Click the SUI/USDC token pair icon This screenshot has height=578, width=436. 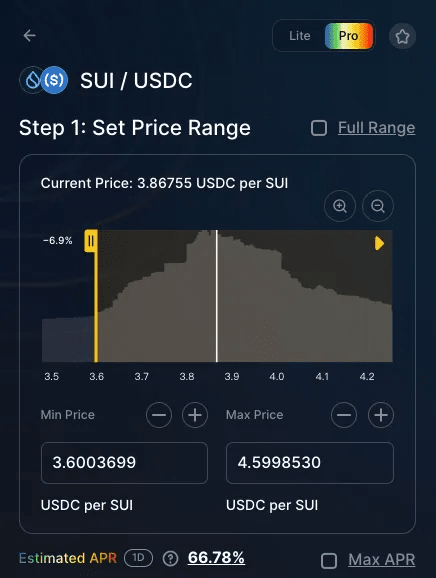pos(44,80)
